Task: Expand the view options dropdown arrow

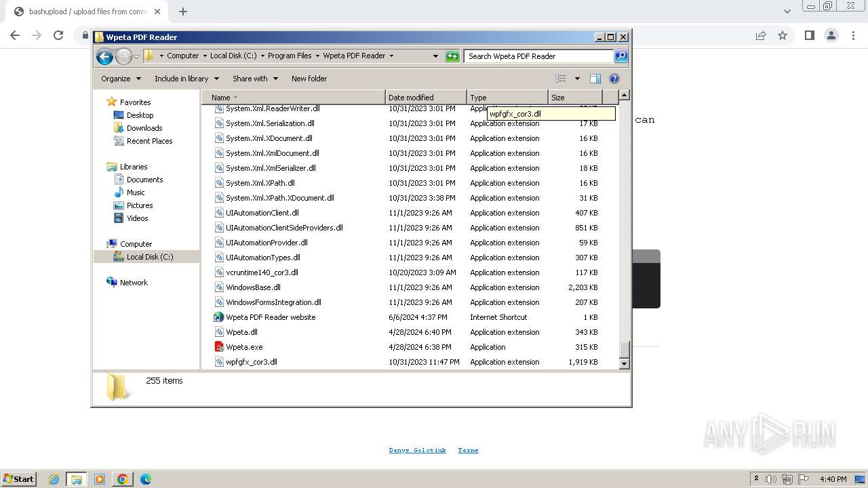Action: pyautogui.click(x=577, y=79)
